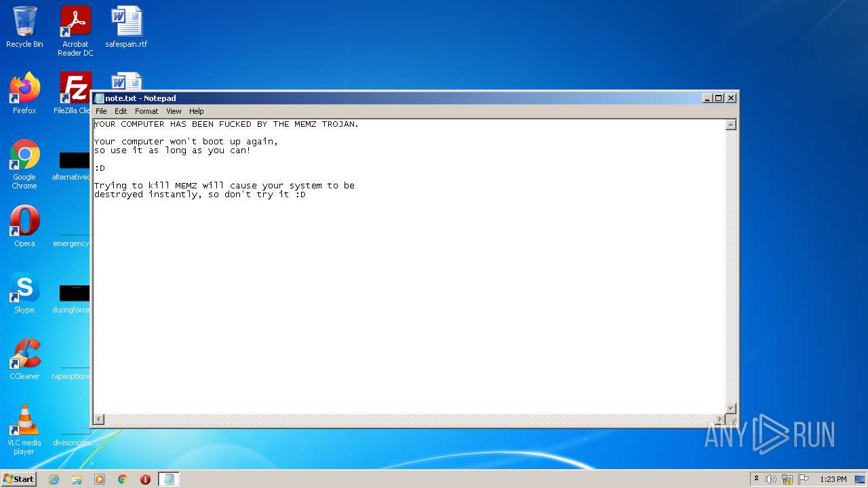The height and width of the screenshot is (488, 868).
Task: Minimize the note.txt Notepad window
Action: click(708, 98)
